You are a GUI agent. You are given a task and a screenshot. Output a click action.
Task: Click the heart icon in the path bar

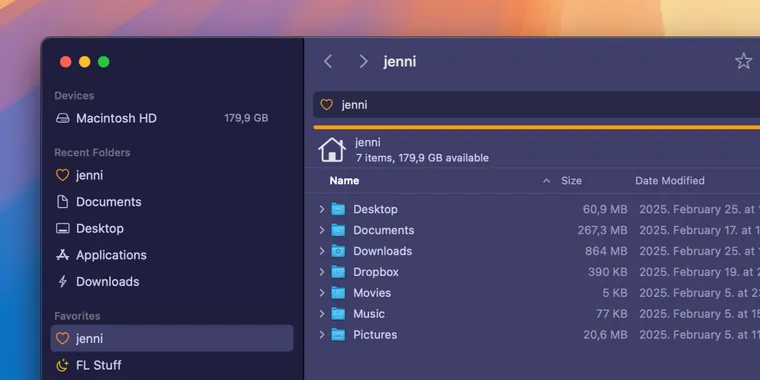[x=327, y=105]
